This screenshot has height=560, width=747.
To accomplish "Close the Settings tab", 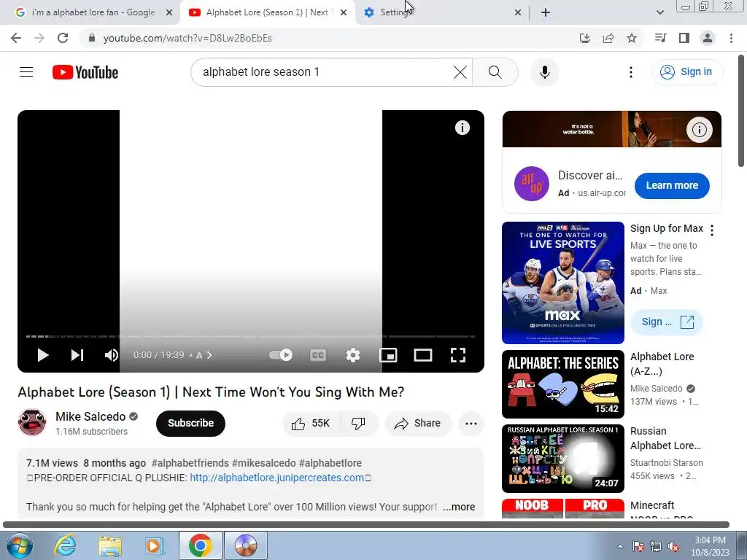I will (518, 13).
